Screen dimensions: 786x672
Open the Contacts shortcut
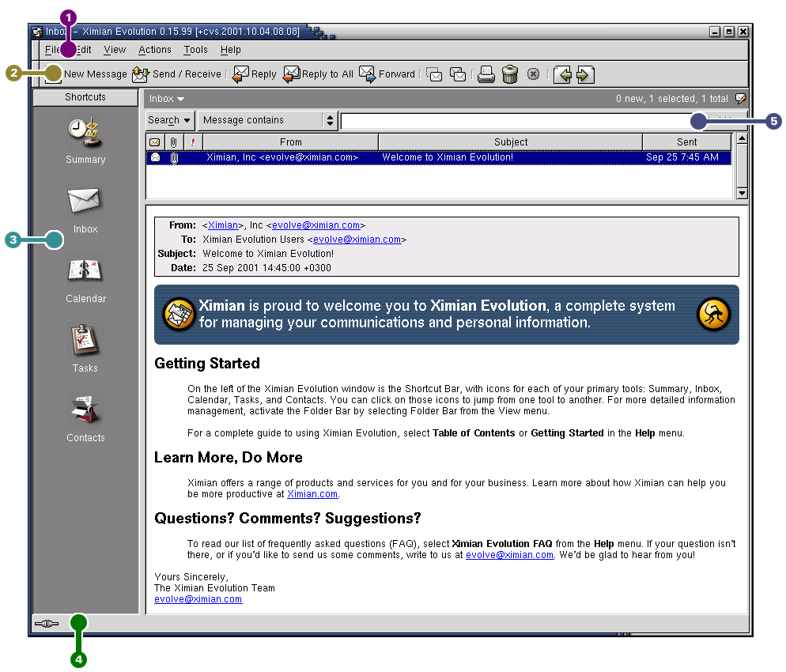pyautogui.click(x=85, y=418)
